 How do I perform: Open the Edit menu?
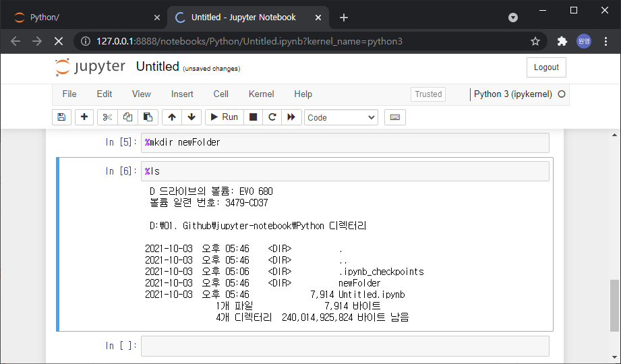point(104,94)
